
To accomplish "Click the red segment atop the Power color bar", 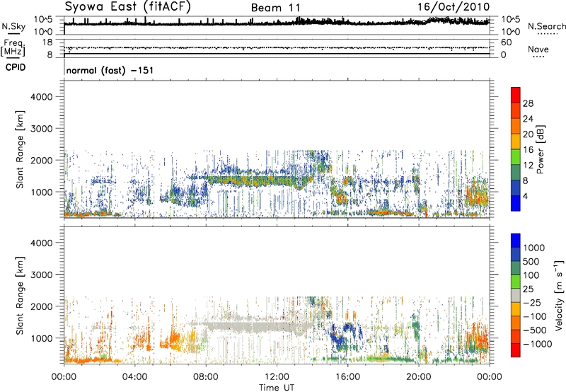I will point(516,95).
